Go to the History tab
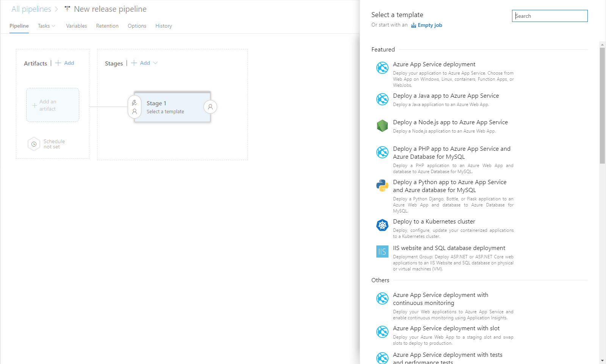 [x=163, y=26]
